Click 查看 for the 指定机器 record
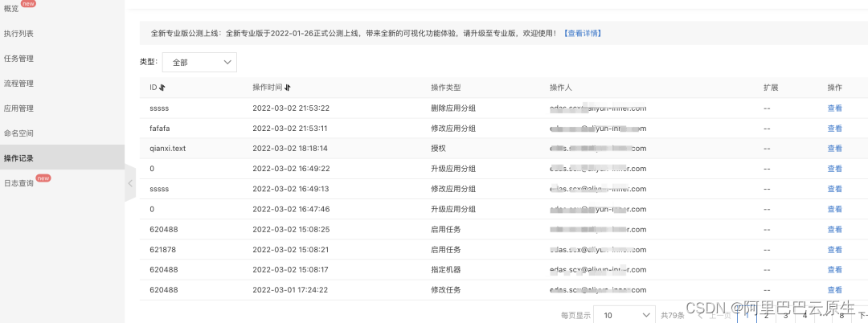This screenshot has width=868, height=323. click(x=835, y=270)
